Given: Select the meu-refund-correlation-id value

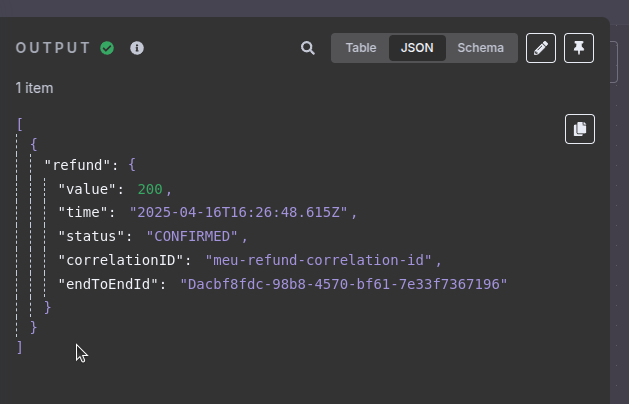Looking at the screenshot, I should point(318,260).
